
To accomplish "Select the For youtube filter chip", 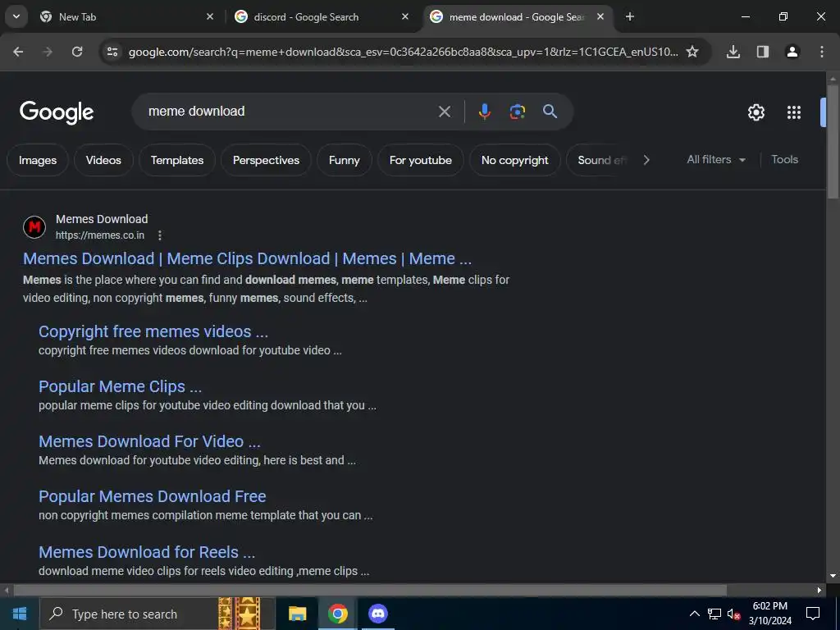I will [x=421, y=160].
